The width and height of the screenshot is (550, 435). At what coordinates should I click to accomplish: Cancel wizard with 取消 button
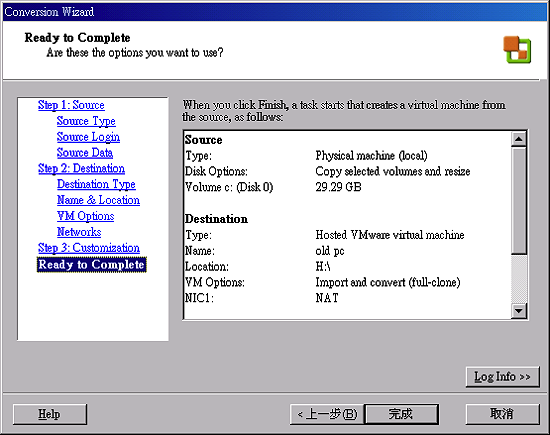(x=503, y=414)
